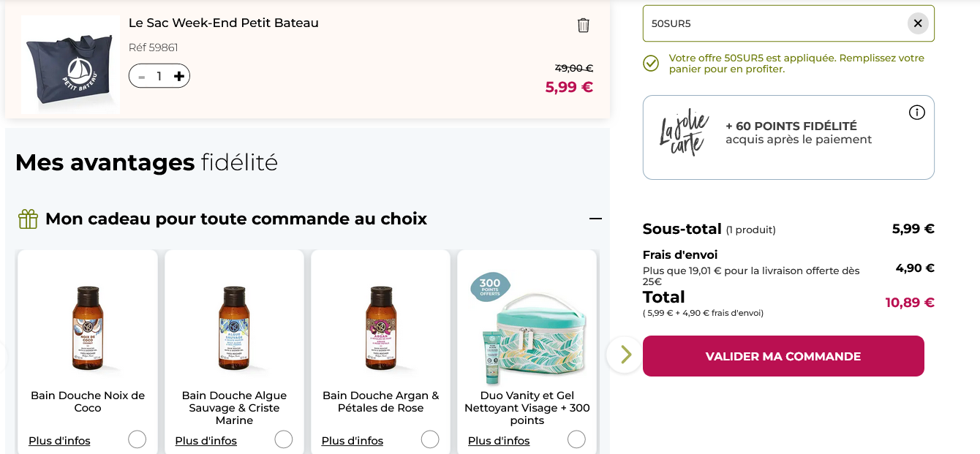This screenshot has width=980, height=454.
Task: Open the loyalty points info tooltip
Action: click(x=916, y=113)
